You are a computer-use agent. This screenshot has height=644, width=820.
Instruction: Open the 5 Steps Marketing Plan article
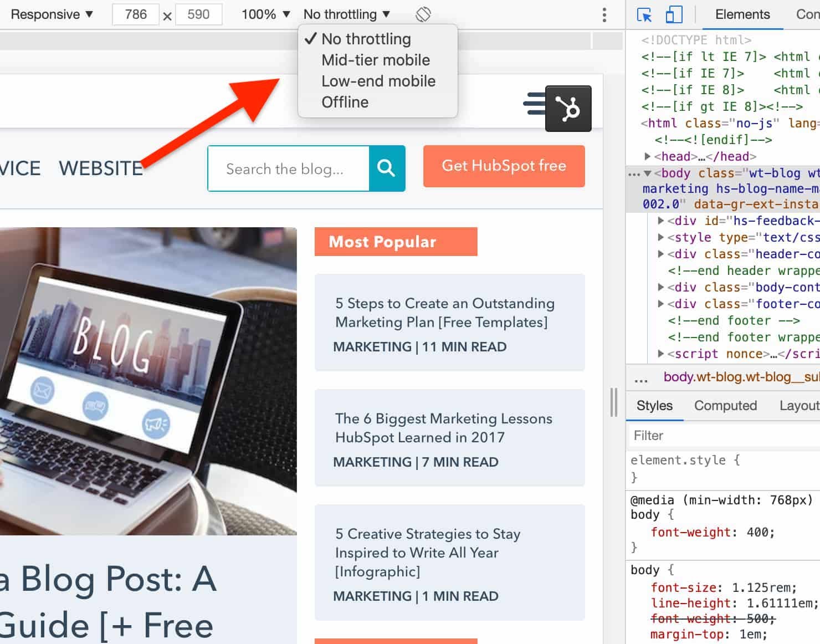coord(444,313)
